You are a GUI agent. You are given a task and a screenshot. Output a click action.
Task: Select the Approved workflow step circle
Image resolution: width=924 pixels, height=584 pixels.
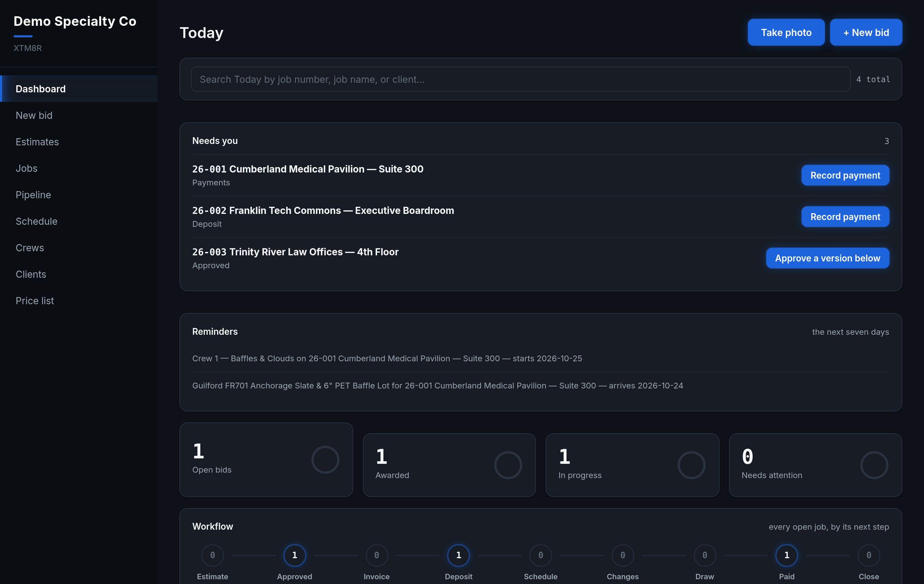294,555
